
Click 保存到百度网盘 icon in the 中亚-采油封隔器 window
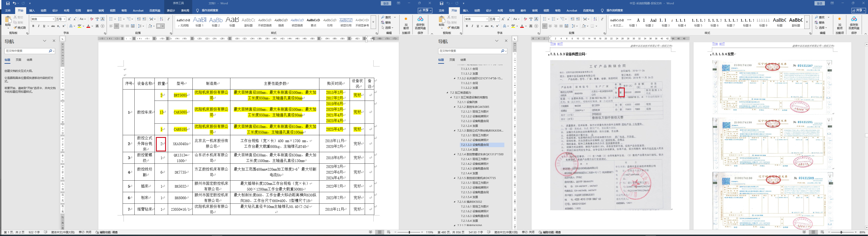click(x=854, y=22)
